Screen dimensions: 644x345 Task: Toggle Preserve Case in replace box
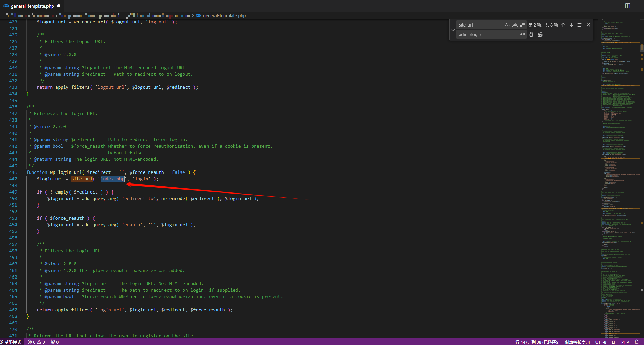click(x=522, y=34)
